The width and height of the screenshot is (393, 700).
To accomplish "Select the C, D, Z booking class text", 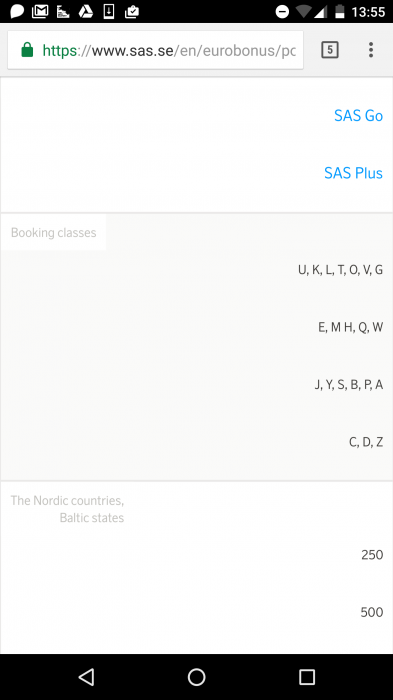I will coord(366,442).
